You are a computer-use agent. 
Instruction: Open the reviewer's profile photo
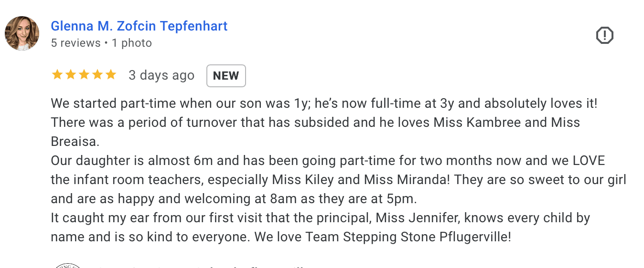(x=22, y=33)
